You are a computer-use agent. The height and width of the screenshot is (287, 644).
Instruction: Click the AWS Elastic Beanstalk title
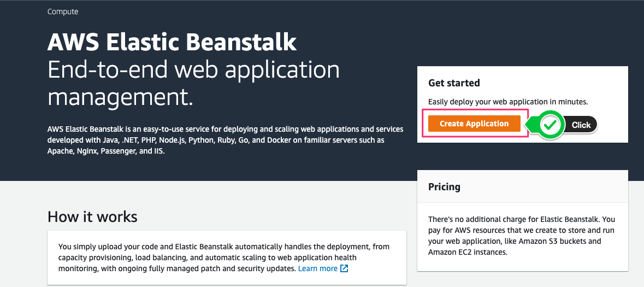pyautogui.click(x=172, y=42)
